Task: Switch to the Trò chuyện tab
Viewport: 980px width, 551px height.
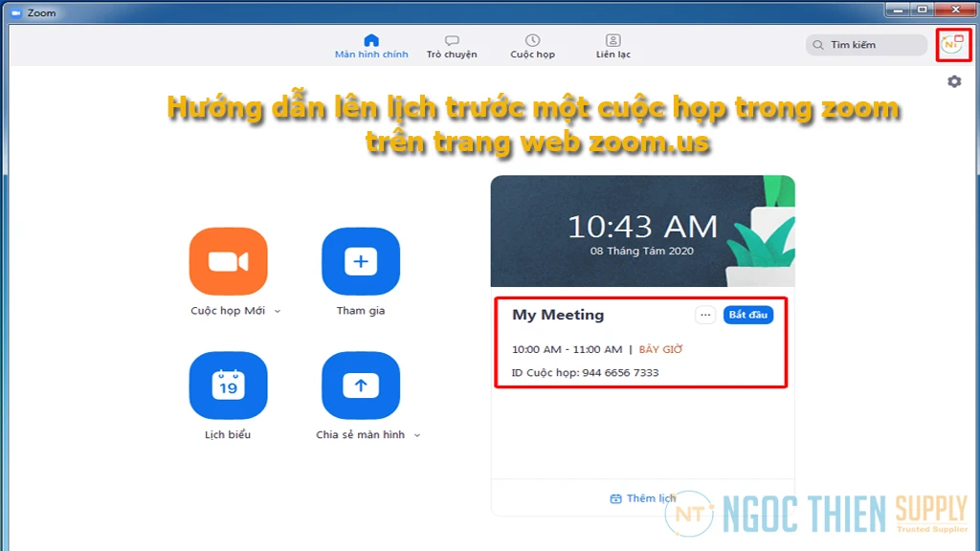Action: (x=452, y=45)
